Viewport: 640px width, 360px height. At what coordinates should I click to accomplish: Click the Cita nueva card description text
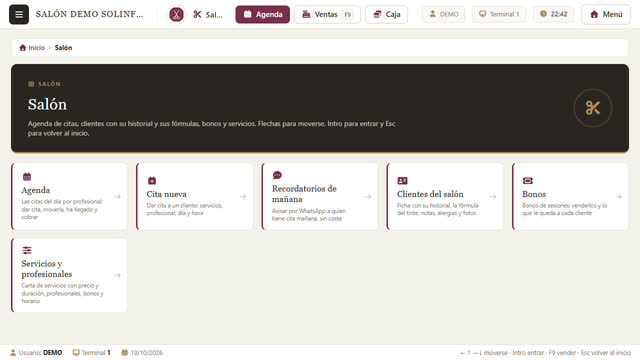(x=184, y=209)
